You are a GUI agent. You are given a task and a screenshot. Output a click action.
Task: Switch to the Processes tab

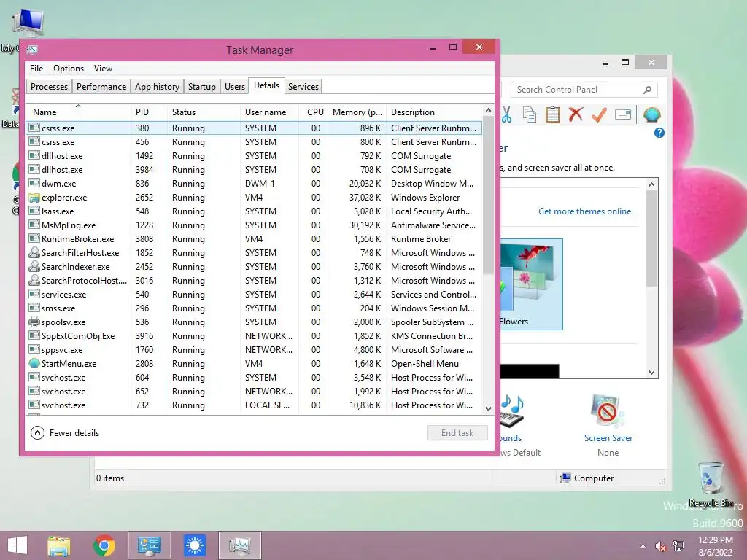coord(49,87)
